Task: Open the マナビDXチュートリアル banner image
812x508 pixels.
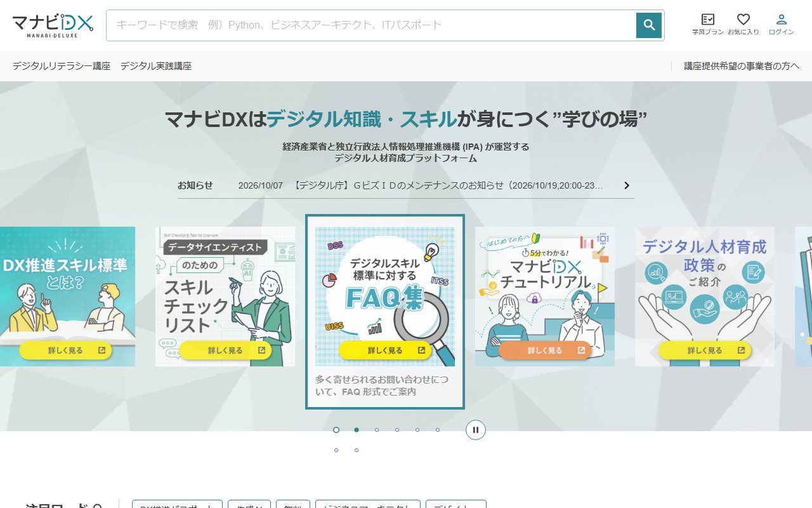Action: (545, 297)
